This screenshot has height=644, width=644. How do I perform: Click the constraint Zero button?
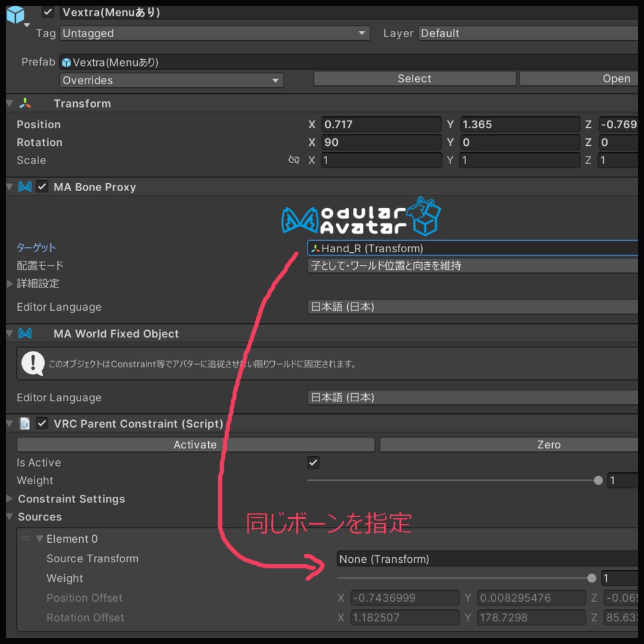[509, 445]
